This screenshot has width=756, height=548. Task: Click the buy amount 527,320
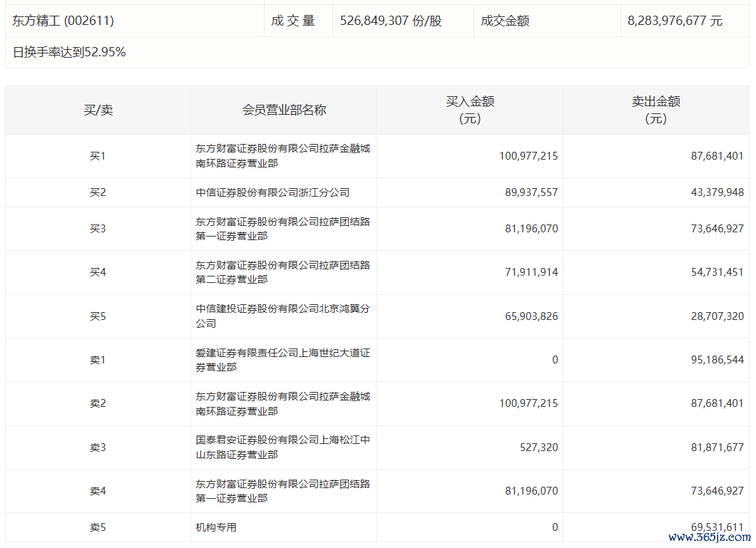coord(539,448)
